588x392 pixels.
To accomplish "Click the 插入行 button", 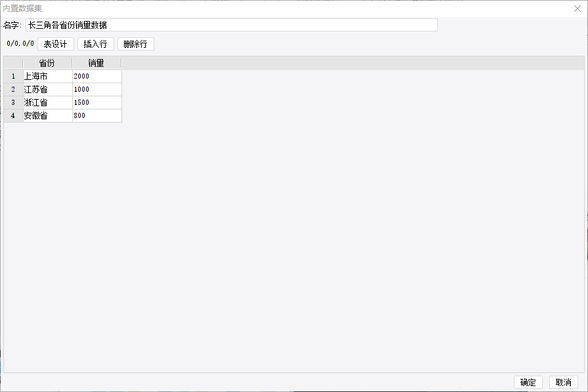I will point(96,44).
